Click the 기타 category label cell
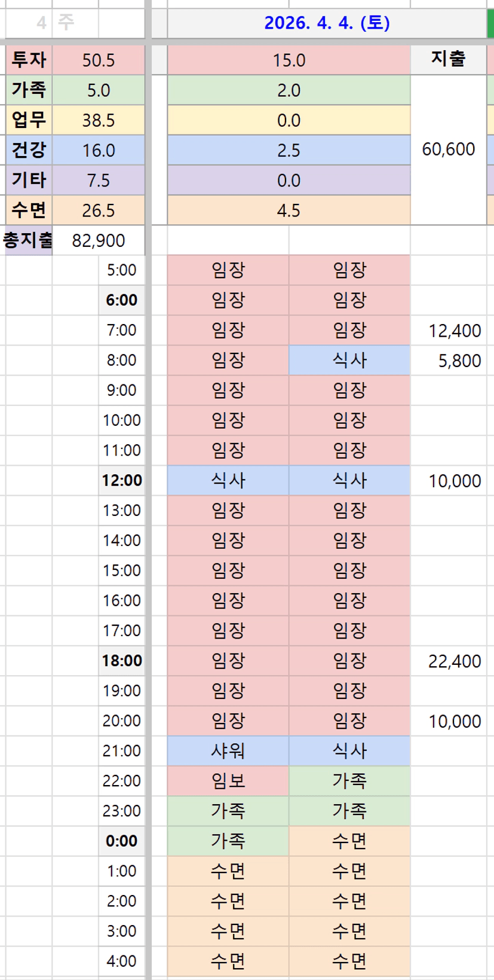494x980 pixels. click(x=29, y=180)
